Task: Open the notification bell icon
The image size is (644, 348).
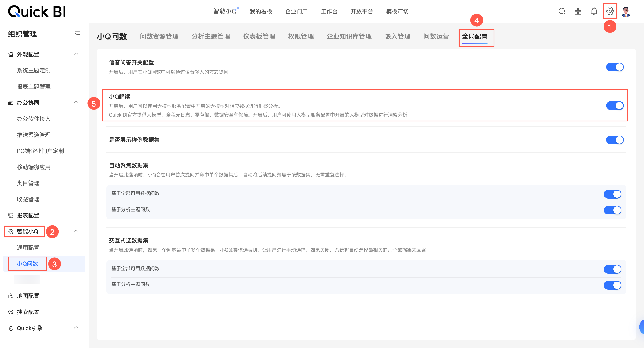Action: [x=594, y=11]
